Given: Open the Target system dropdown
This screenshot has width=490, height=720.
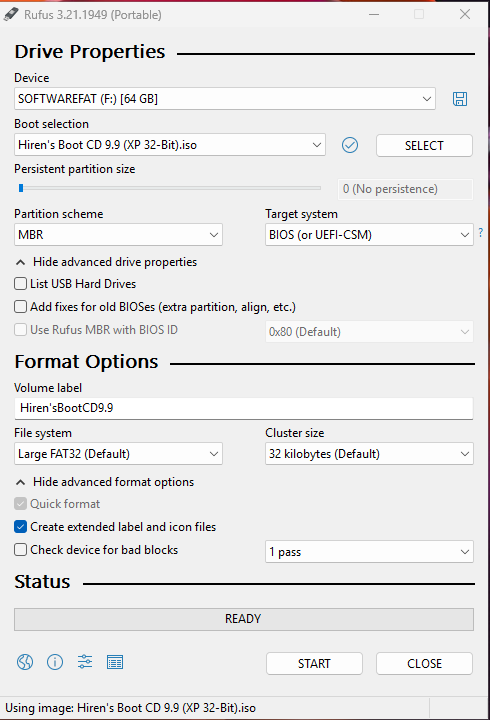Looking at the screenshot, I should [369, 235].
